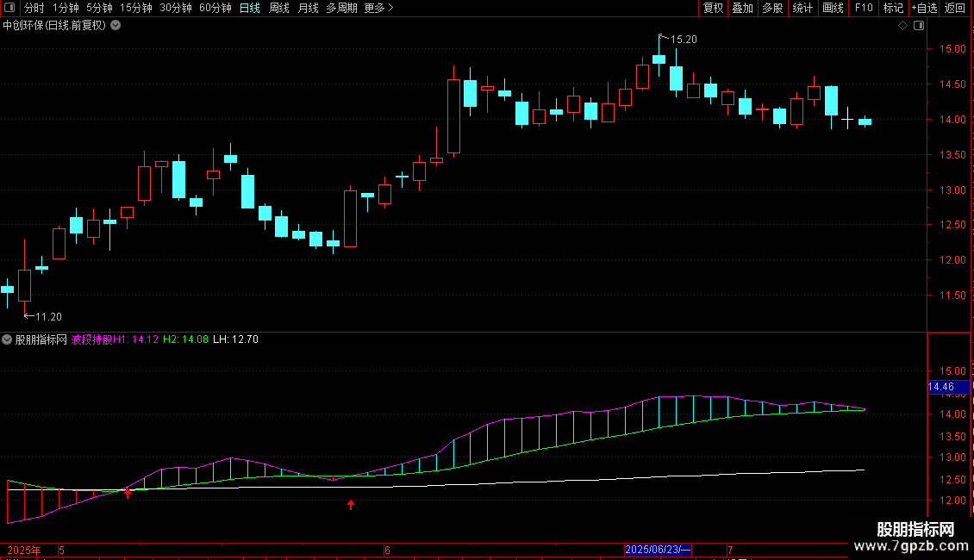The height and width of the screenshot is (560, 974).
Task: Select the 60分钟 period
Action: point(215,8)
